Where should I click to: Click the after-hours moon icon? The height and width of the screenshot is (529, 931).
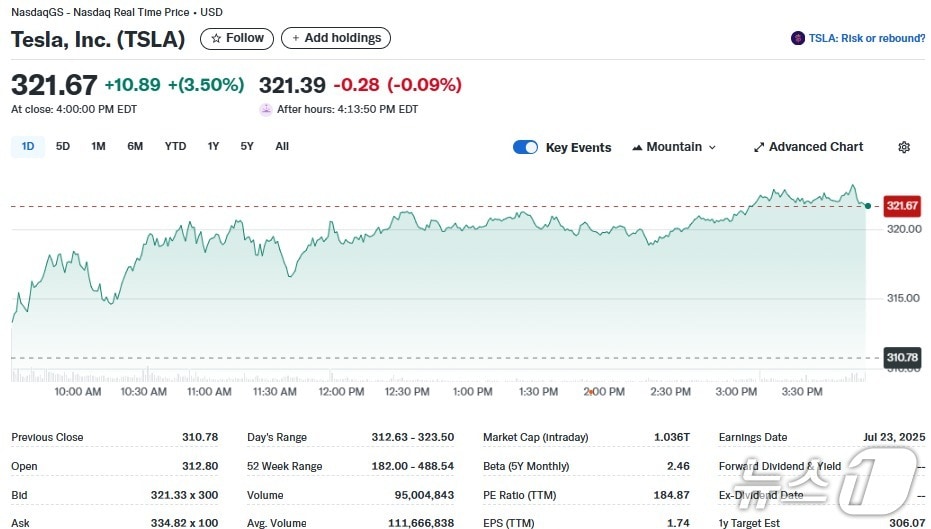pos(266,109)
